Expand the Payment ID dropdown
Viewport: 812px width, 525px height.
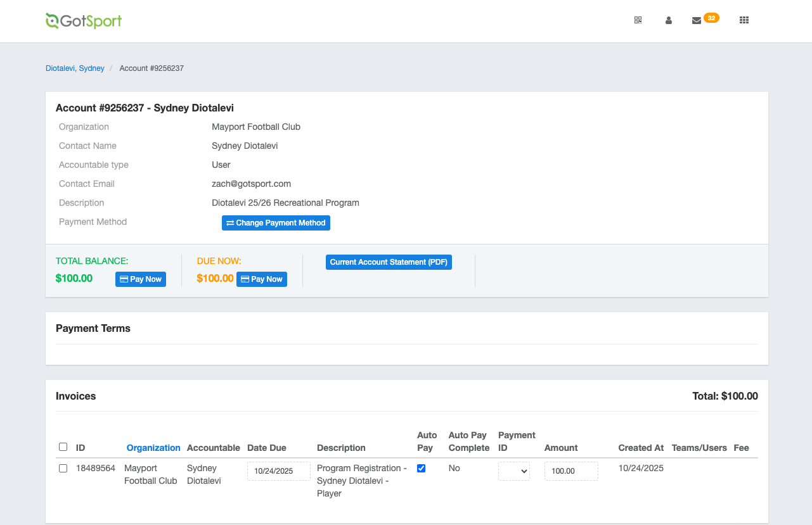[514, 471]
